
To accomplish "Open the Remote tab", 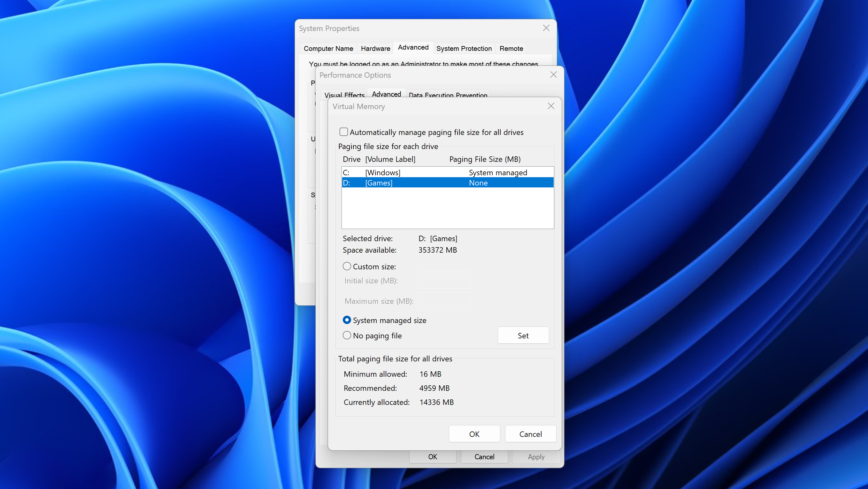I will [x=511, y=48].
